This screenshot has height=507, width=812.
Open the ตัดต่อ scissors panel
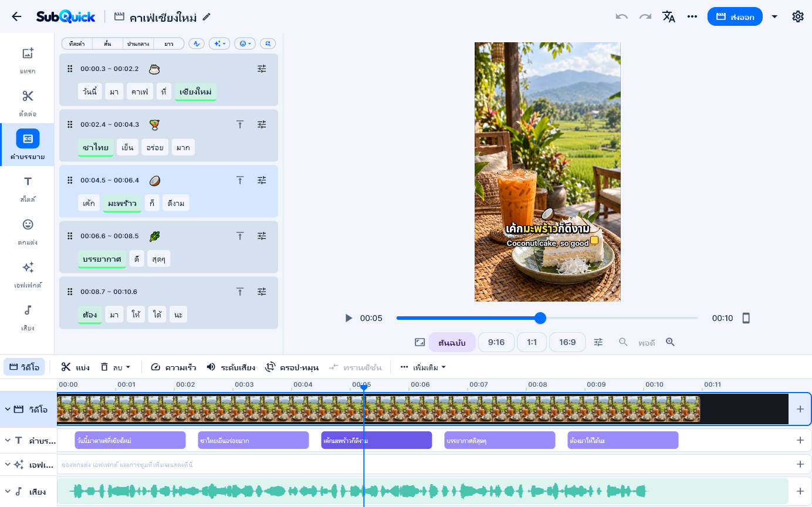(x=28, y=103)
